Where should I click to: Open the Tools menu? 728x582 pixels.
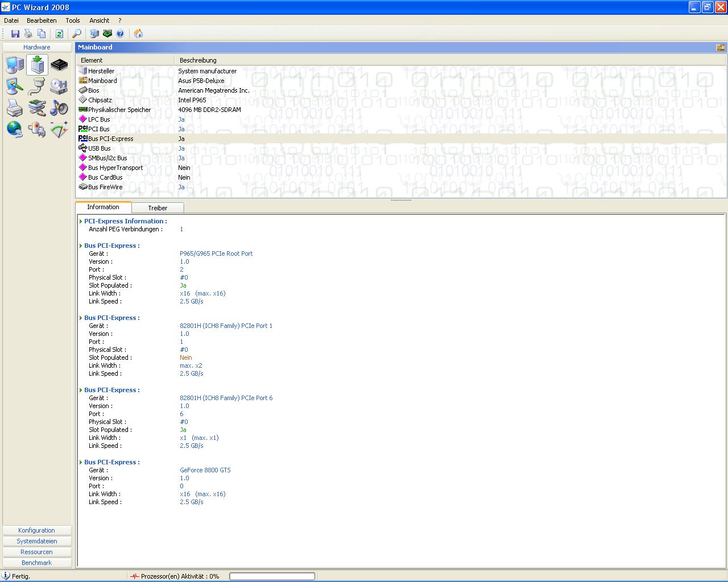point(73,20)
